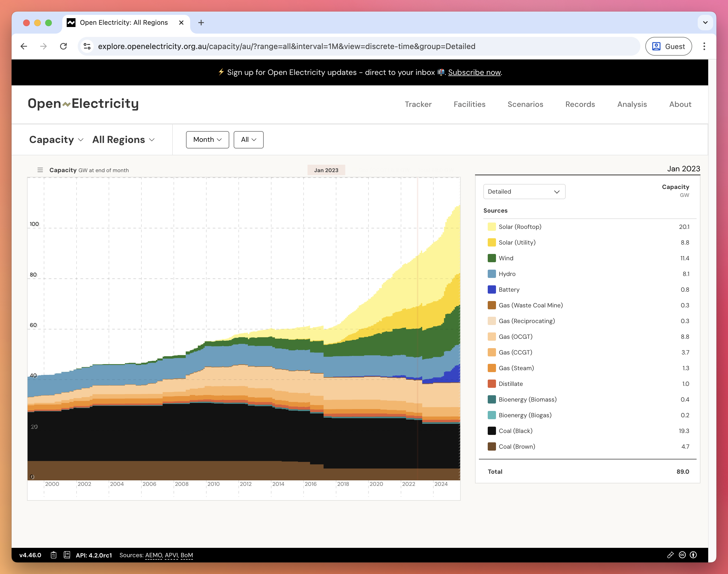The width and height of the screenshot is (728, 574).
Task: Open the Month interval dropdown
Action: (x=207, y=139)
